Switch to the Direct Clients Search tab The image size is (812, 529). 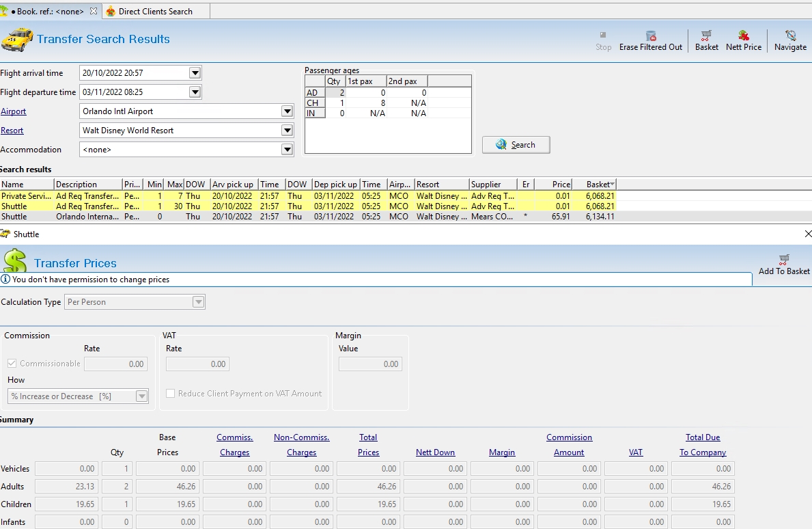pyautogui.click(x=155, y=12)
